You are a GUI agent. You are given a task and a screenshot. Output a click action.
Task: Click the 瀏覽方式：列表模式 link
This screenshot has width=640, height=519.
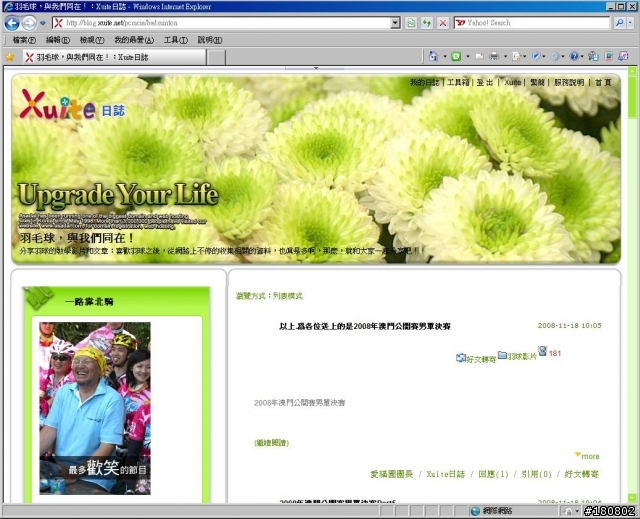269,296
